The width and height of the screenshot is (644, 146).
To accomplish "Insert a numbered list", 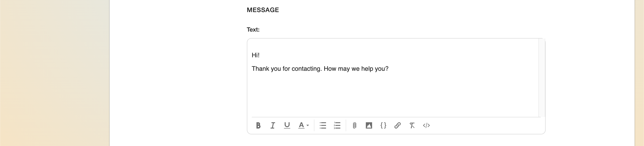I will (x=337, y=125).
